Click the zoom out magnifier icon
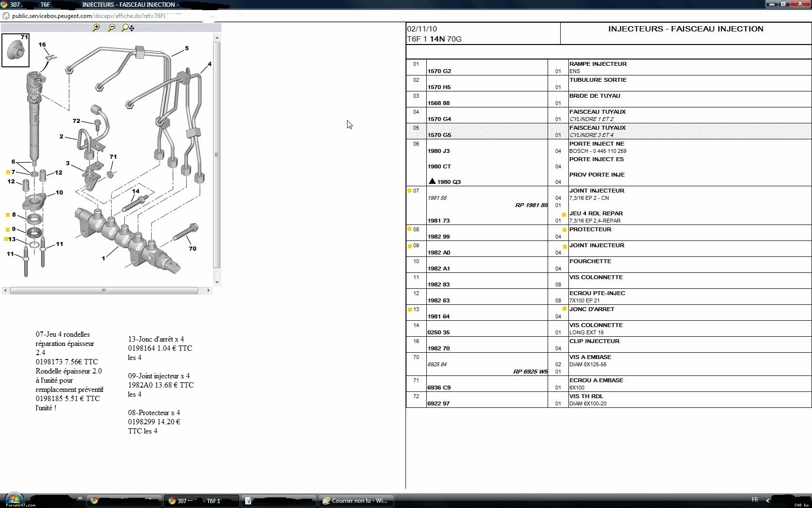Screen dimensions: 812x508 coord(112,28)
